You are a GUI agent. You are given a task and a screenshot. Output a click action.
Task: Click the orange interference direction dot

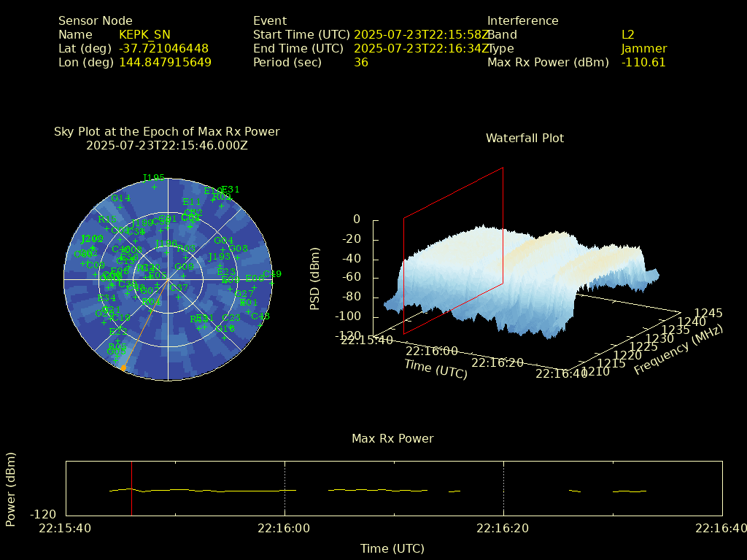click(123, 369)
